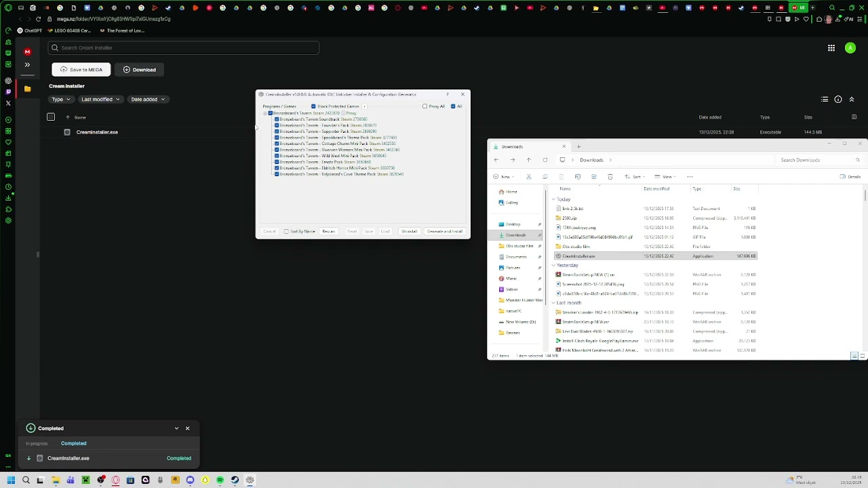Open the X icon in browser sidebar
This screenshot has height=488, width=868.
coord(8,103)
